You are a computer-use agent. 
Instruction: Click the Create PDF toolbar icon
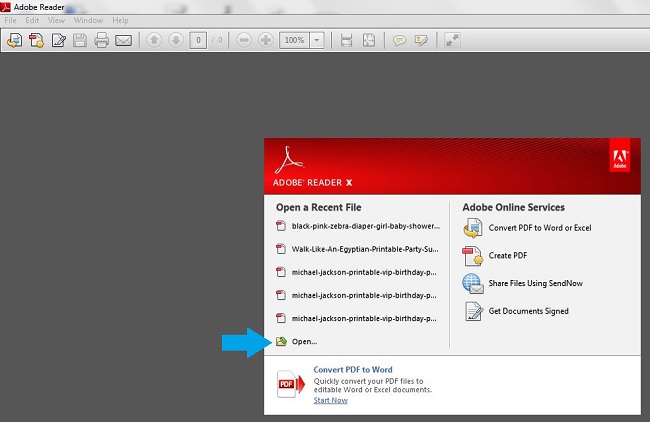pos(36,40)
